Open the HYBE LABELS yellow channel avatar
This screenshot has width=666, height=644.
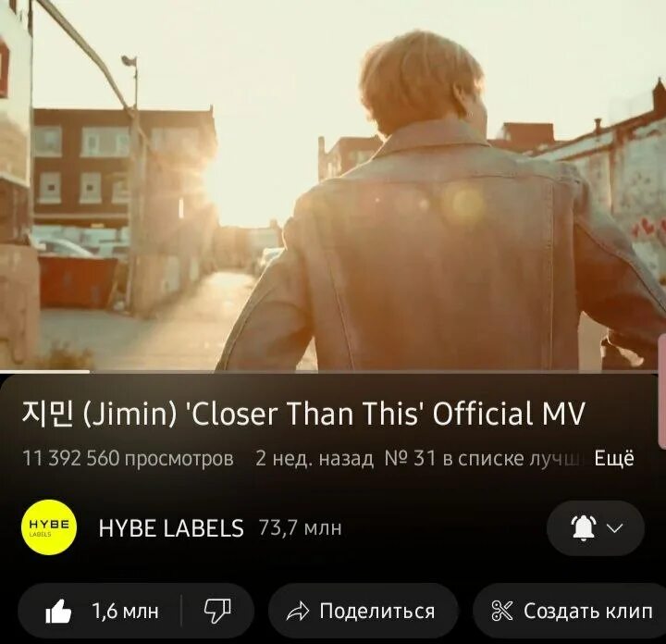coord(49,527)
